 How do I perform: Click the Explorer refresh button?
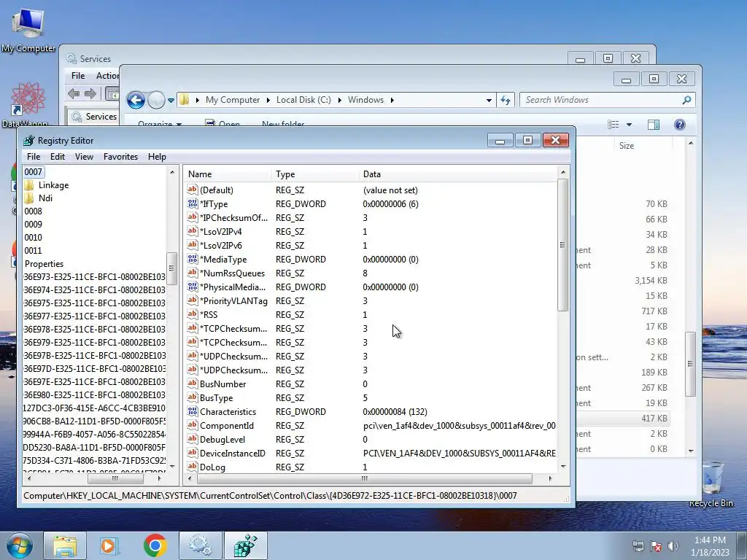click(506, 100)
